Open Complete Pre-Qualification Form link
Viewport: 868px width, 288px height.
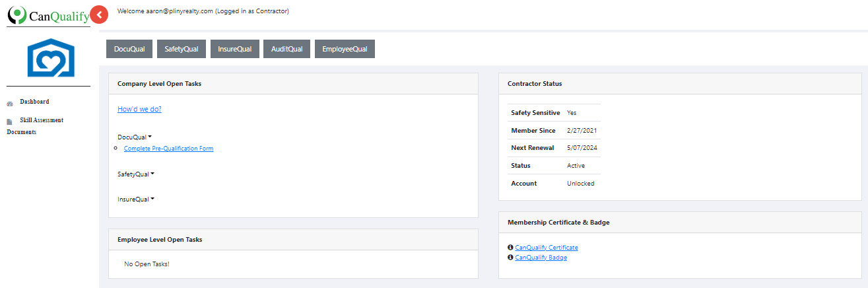point(168,149)
